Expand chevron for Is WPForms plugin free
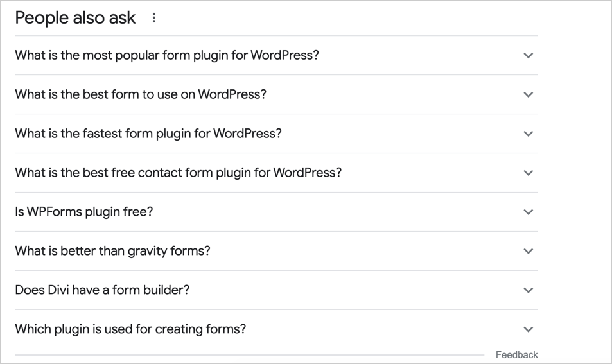 point(528,212)
